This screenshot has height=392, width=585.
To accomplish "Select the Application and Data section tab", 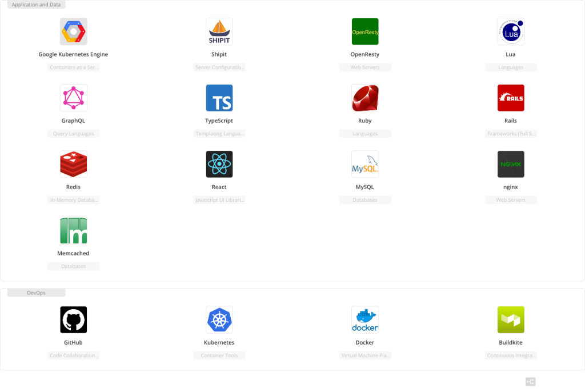I will pos(36,5).
